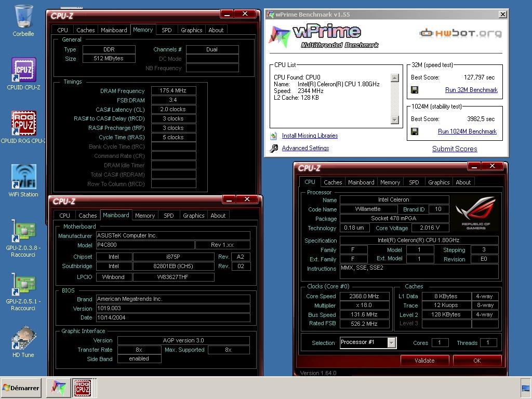Open SPD tab in Mainboard CPU-Z window
Screen dimensions: 532x399
pyautogui.click(x=169, y=216)
